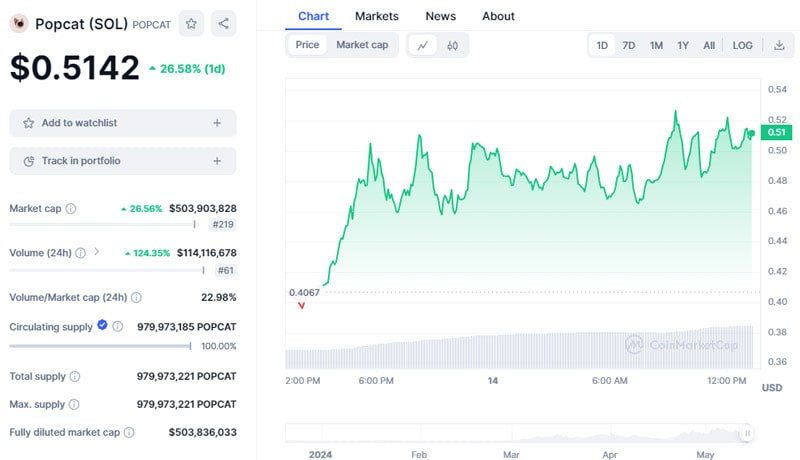This screenshot has width=800, height=460.
Task: Click the market cap rank progress bar
Action: tap(103, 224)
